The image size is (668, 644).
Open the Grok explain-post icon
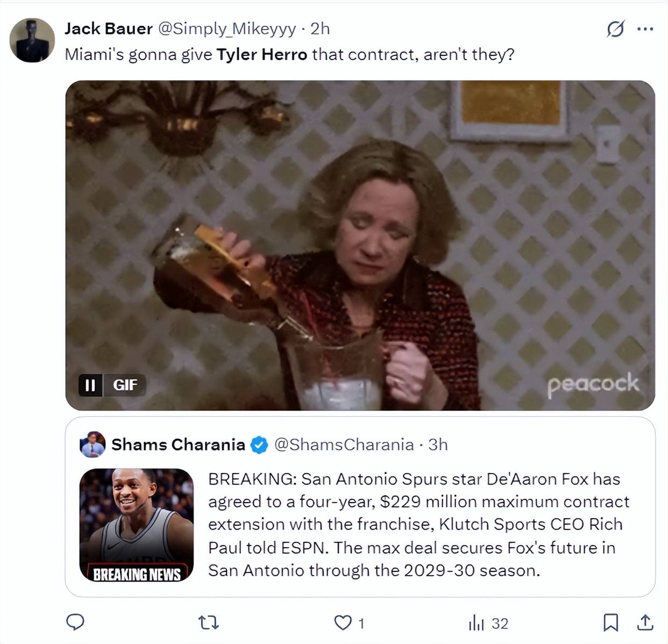coord(615,29)
